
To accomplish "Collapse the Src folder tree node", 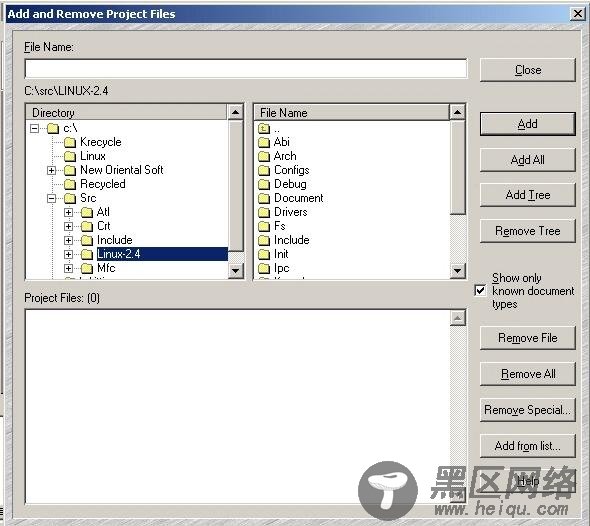I will [x=52, y=198].
